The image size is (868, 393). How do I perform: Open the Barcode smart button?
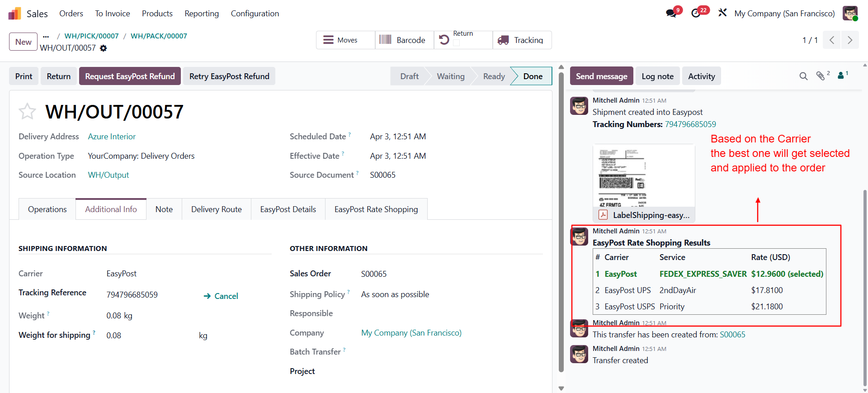tap(404, 40)
